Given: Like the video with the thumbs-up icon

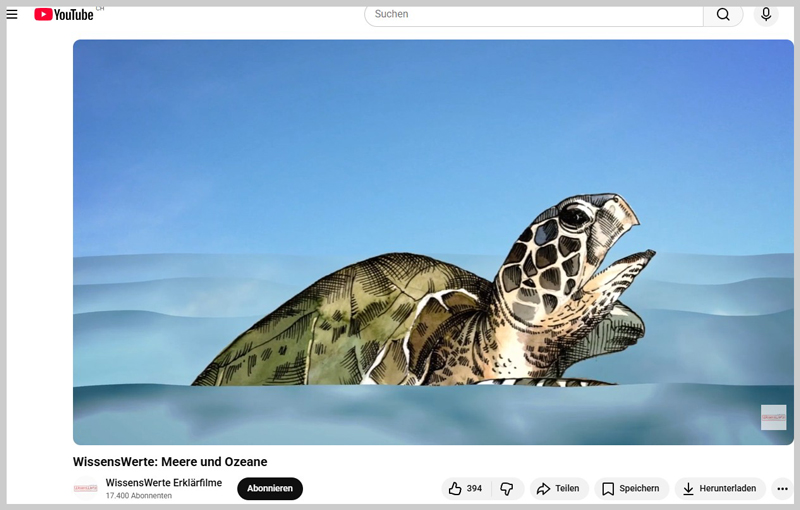Looking at the screenshot, I should point(456,489).
